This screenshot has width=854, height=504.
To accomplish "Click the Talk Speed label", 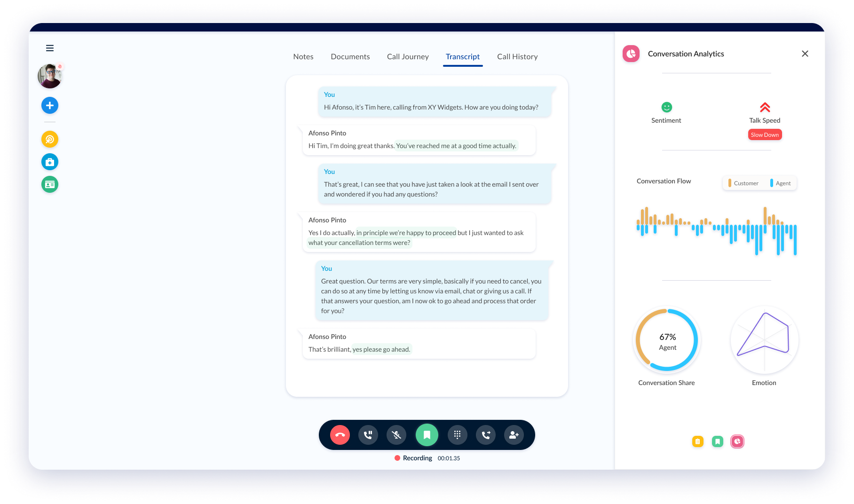I will [x=765, y=120].
